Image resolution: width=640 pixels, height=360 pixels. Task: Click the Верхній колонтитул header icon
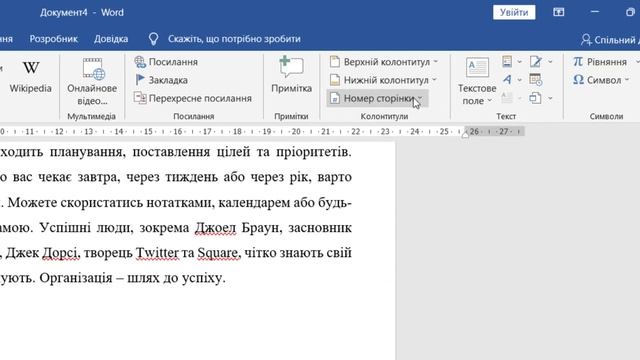coord(335,62)
